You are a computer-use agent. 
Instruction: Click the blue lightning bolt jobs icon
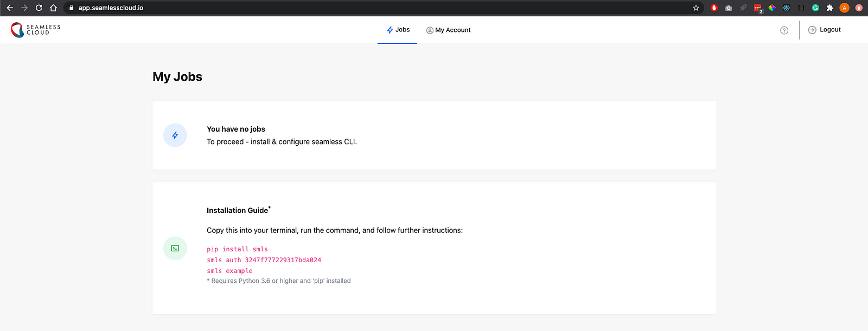[175, 135]
